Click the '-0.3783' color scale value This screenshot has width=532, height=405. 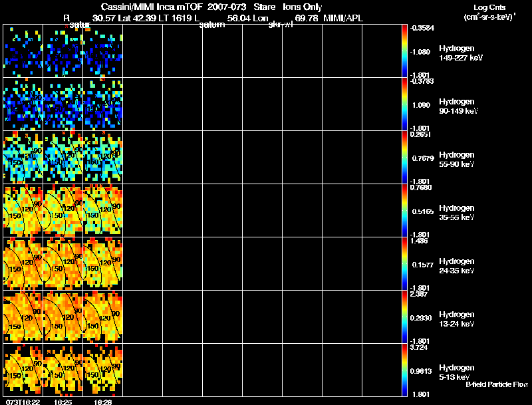(422, 80)
